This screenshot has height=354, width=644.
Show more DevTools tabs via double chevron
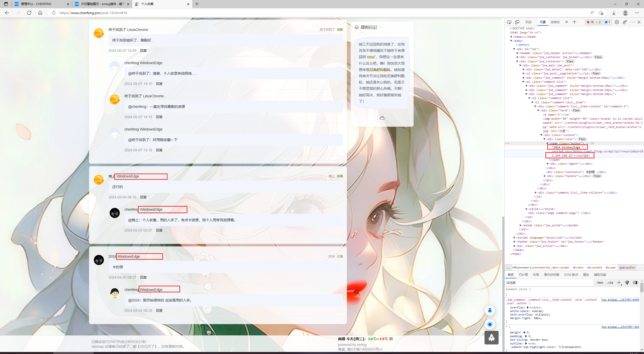[567, 22]
